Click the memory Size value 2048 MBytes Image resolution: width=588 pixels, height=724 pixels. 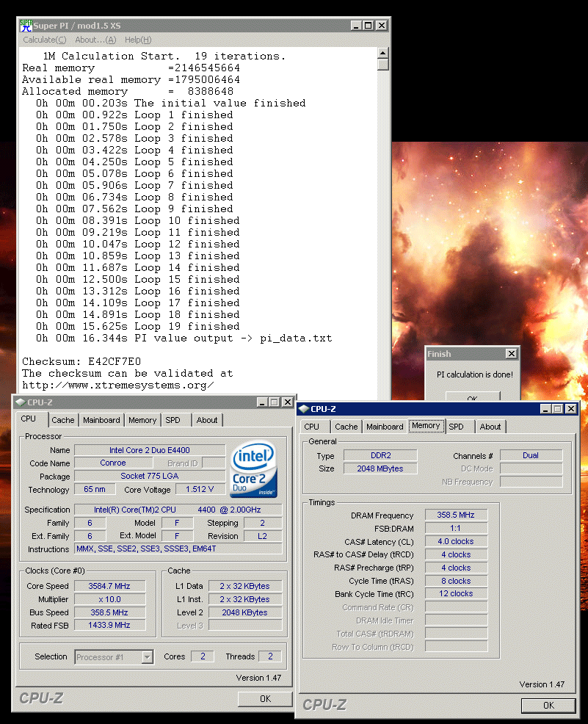(381, 468)
